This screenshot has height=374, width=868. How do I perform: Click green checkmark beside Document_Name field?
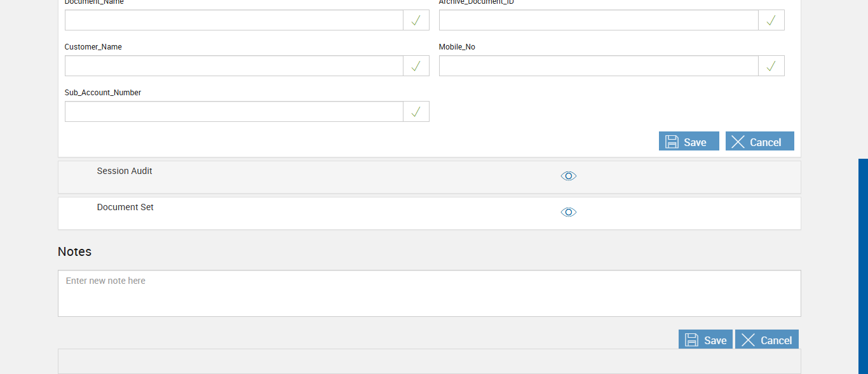pos(416,20)
